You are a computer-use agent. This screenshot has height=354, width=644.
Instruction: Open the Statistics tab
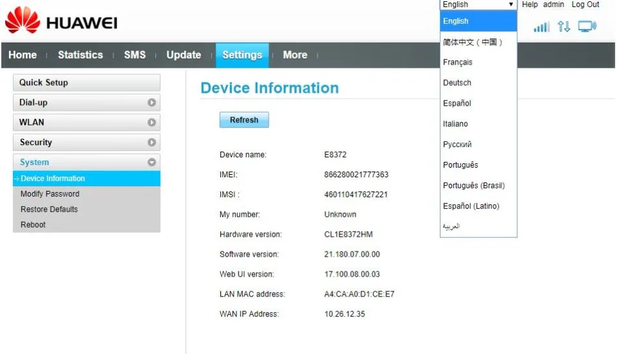(80, 55)
